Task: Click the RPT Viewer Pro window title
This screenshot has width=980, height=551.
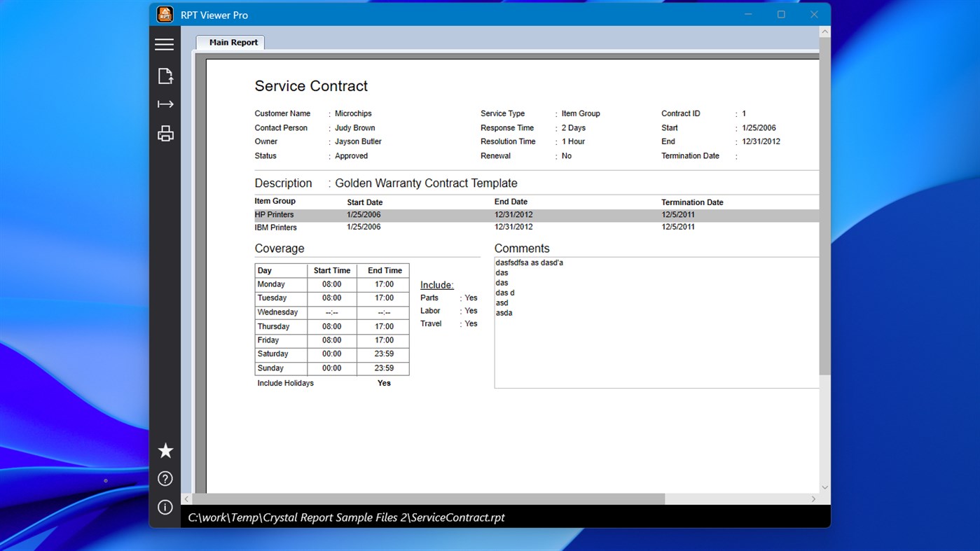Action: pos(214,15)
